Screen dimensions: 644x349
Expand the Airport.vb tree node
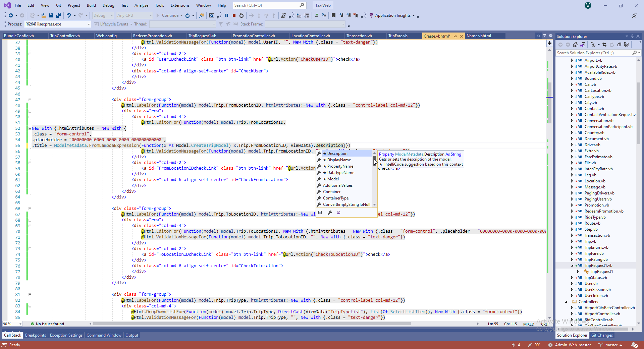[572, 60]
